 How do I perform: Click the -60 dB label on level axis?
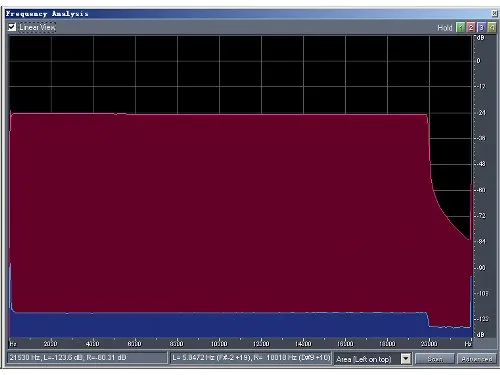pyautogui.click(x=482, y=190)
